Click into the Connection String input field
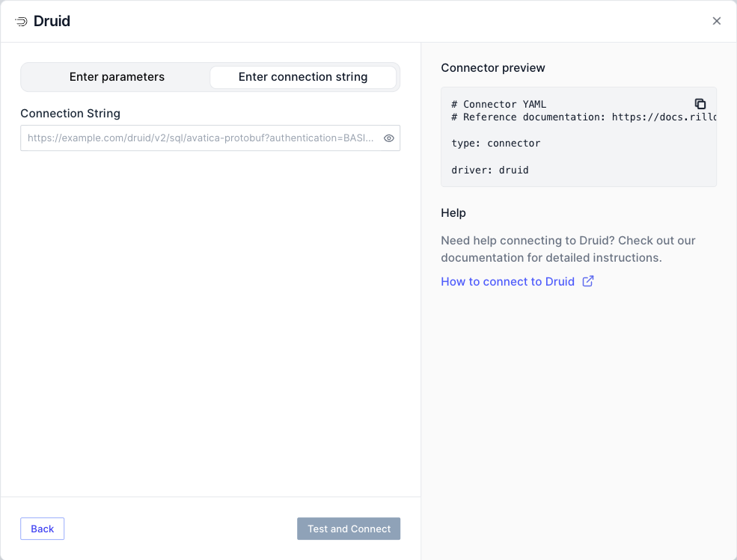737x560 pixels. coord(201,138)
